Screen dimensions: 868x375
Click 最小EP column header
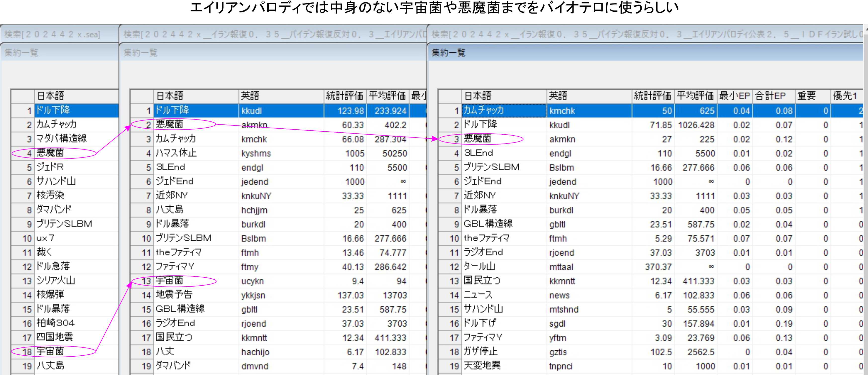(x=735, y=96)
